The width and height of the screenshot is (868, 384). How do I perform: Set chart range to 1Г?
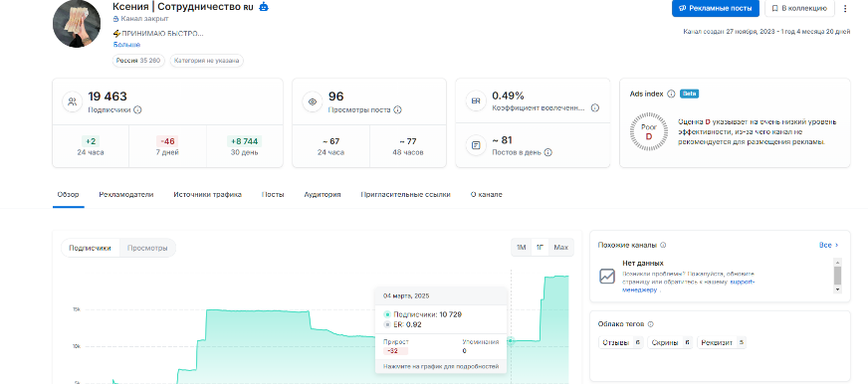(x=540, y=248)
